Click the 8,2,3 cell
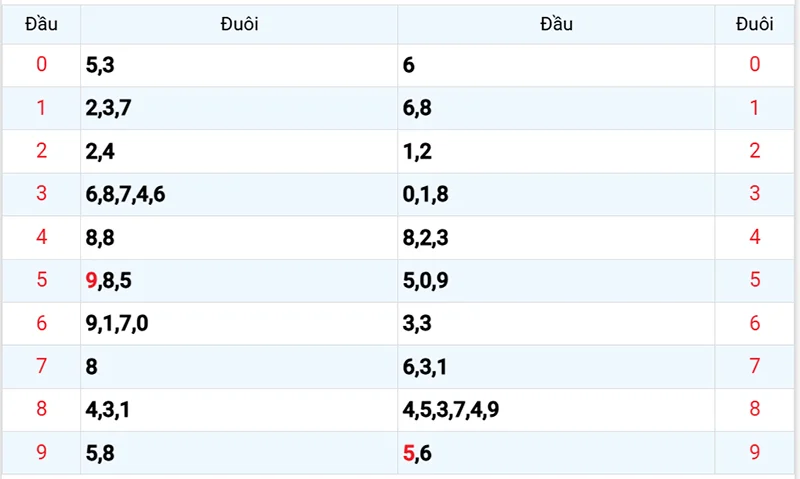Screen dimensions: 800x479 tap(424, 237)
